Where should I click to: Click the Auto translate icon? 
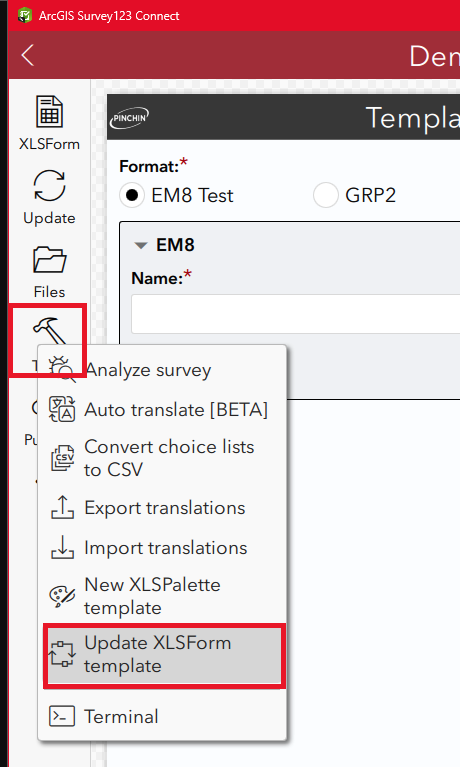click(62, 409)
